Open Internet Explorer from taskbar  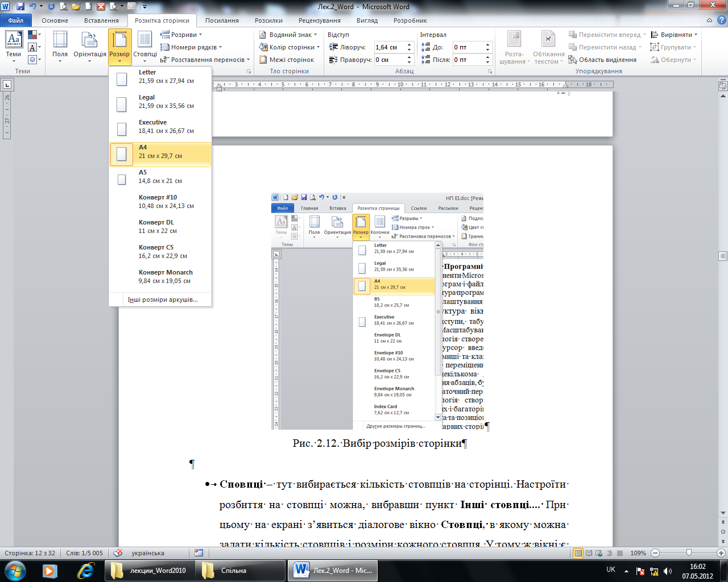coord(85,571)
